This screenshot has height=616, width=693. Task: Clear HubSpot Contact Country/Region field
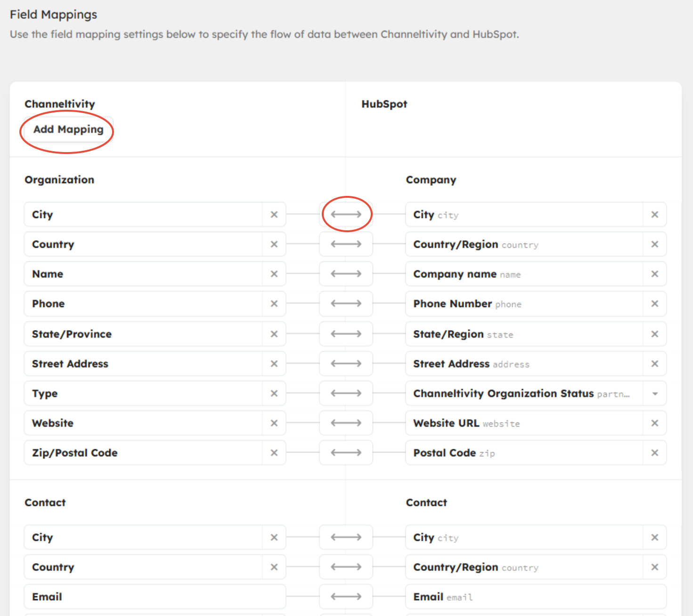(x=655, y=567)
